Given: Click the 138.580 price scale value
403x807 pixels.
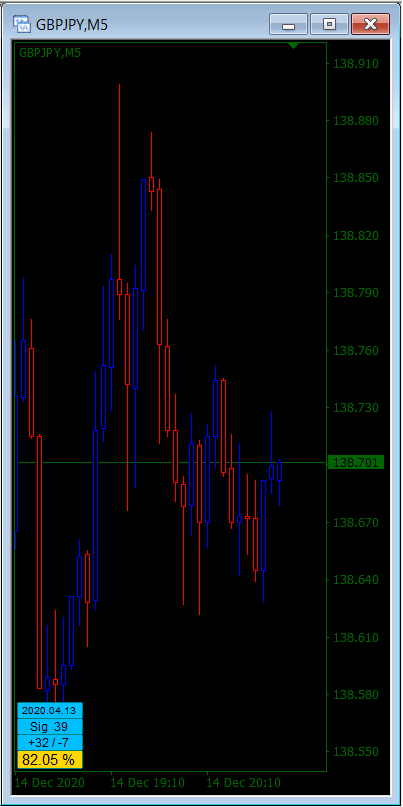Looking at the screenshot, I should coord(356,694).
